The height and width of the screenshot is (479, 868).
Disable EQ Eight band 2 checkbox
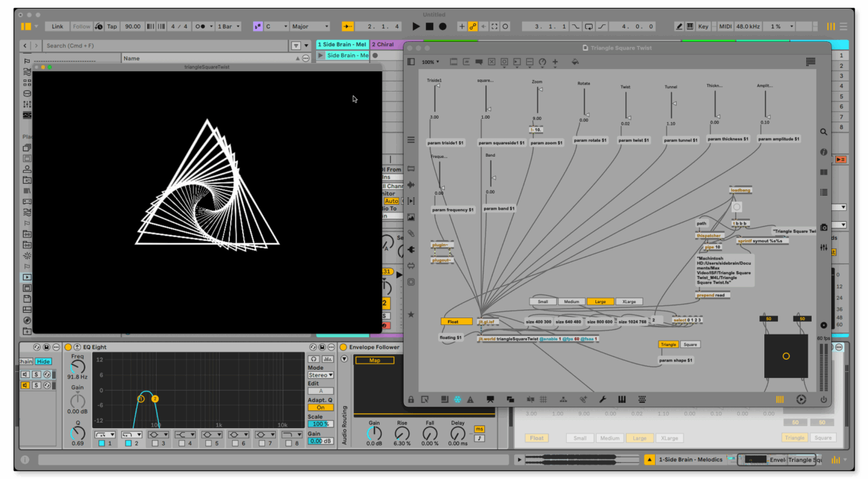point(128,444)
